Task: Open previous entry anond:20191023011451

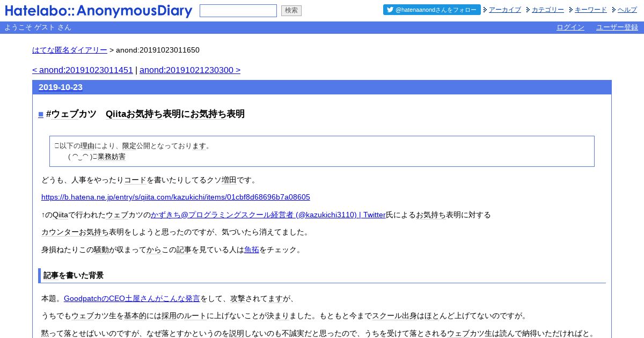Action: pyautogui.click(x=83, y=70)
